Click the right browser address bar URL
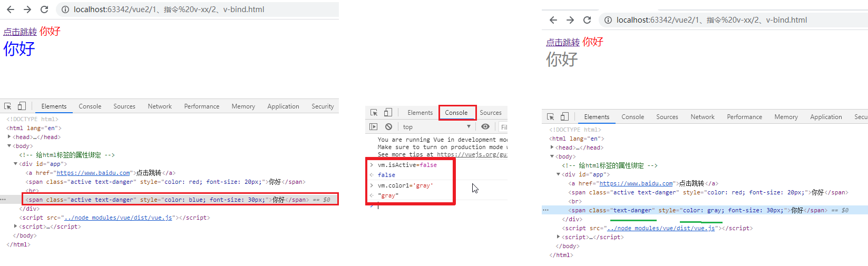 tap(711, 20)
